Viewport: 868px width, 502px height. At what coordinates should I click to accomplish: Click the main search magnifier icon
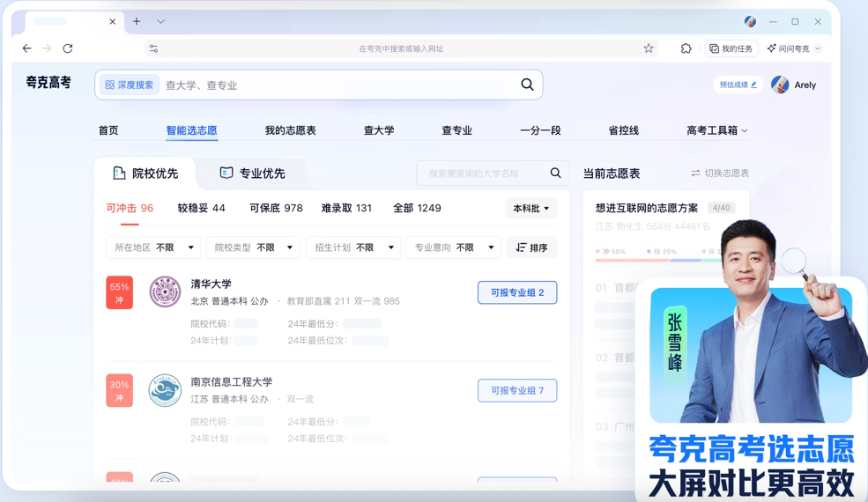[x=528, y=85]
